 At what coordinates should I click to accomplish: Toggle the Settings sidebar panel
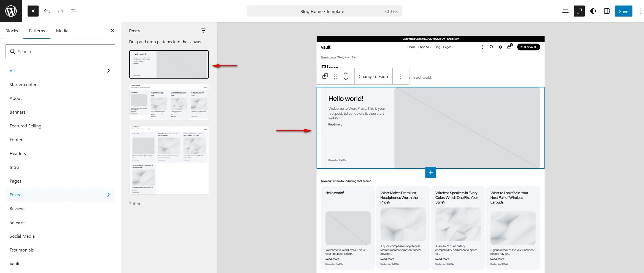click(x=607, y=11)
